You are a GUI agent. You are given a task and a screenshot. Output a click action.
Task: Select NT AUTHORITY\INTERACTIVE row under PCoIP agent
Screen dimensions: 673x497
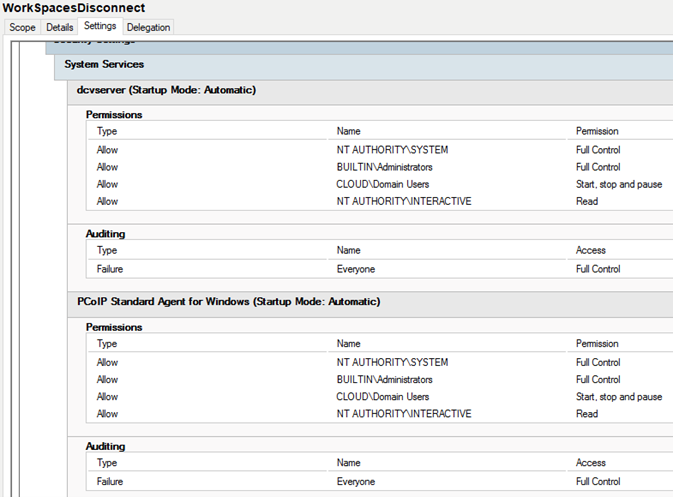coord(380,414)
